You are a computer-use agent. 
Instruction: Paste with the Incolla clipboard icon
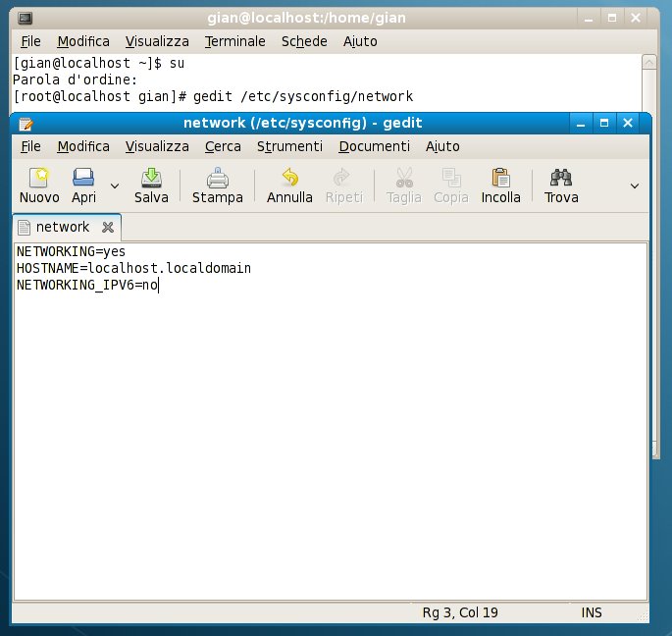(x=500, y=178)
